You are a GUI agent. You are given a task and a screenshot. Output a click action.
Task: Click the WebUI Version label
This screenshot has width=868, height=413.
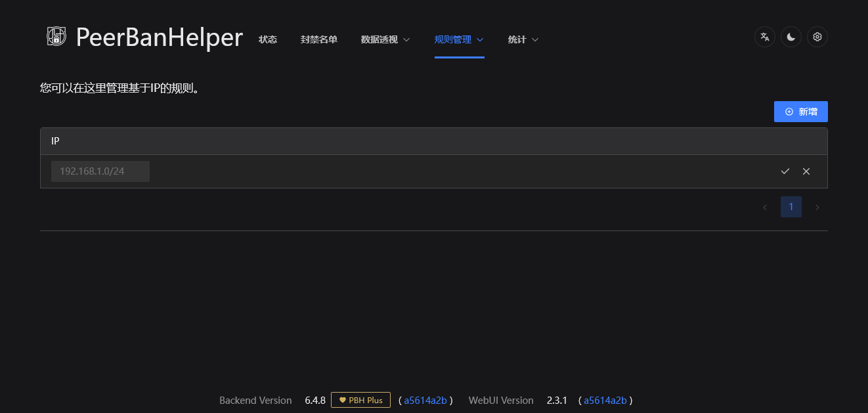(501, 401)
